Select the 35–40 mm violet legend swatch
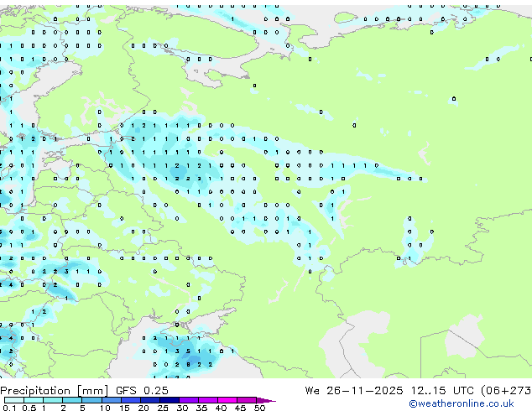Viewport: 532px width, 411px height. click(208, 400)
